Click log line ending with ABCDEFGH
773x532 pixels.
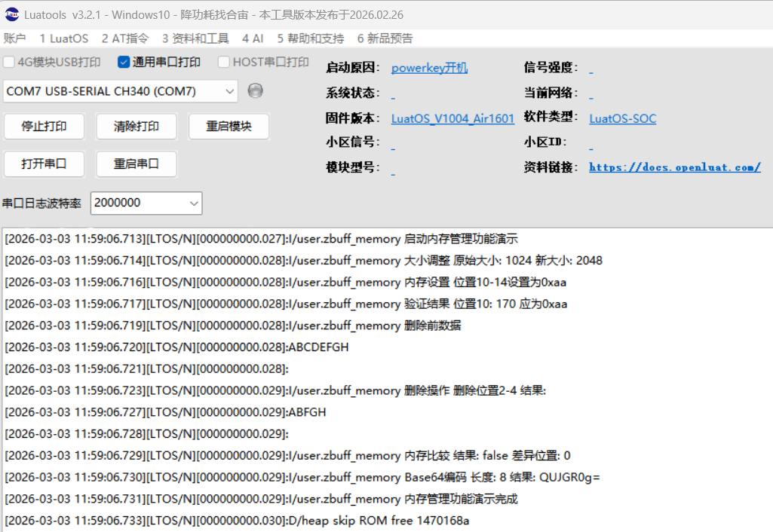tap(176, 347)
